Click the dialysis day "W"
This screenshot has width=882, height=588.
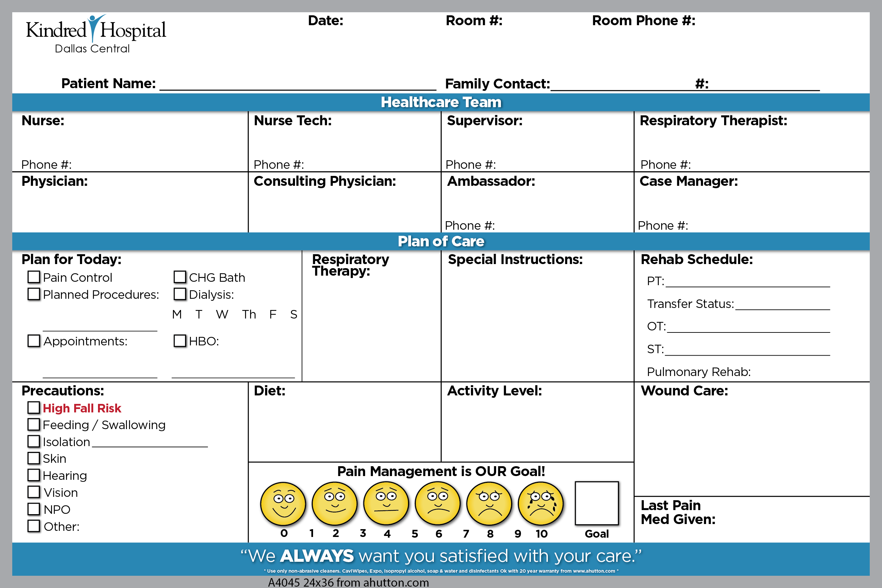coord(222,314)
